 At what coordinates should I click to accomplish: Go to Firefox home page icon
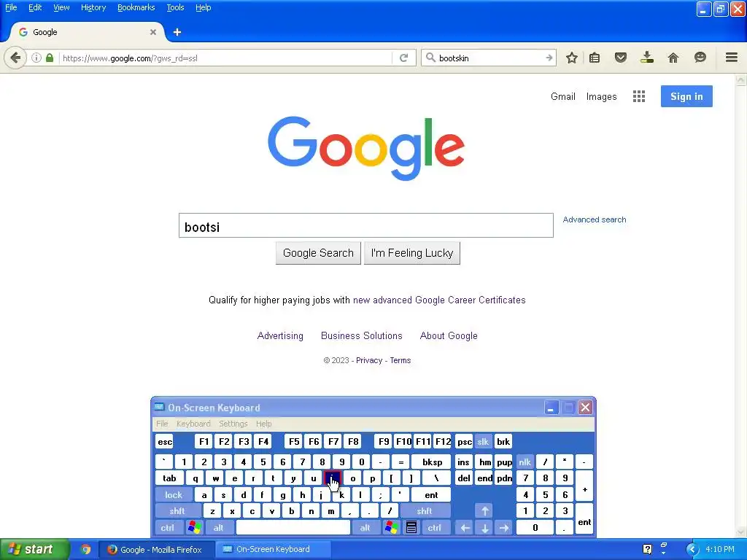click(x=673, y=58)
